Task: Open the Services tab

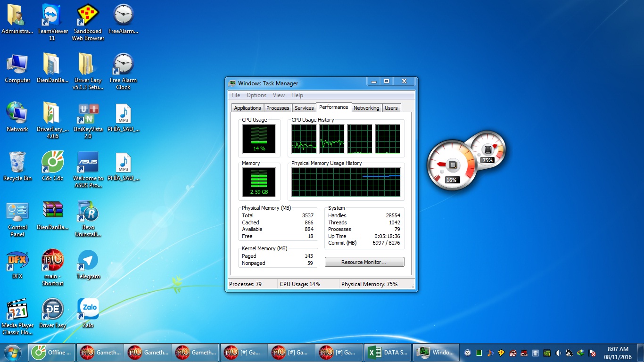Action: [304, 108]
